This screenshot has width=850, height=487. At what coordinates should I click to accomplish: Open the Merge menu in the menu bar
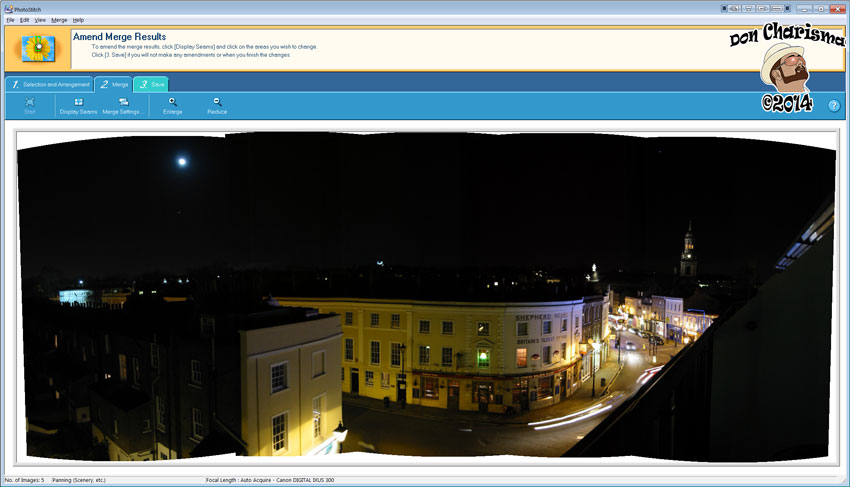[x=59, y=20]
